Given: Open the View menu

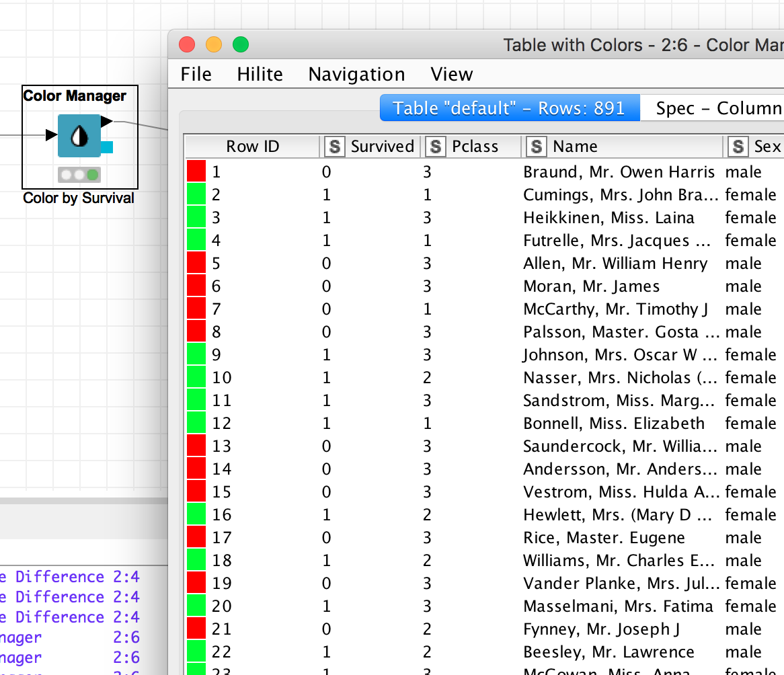Looking at the screenshot, I should tap(451, 74).
